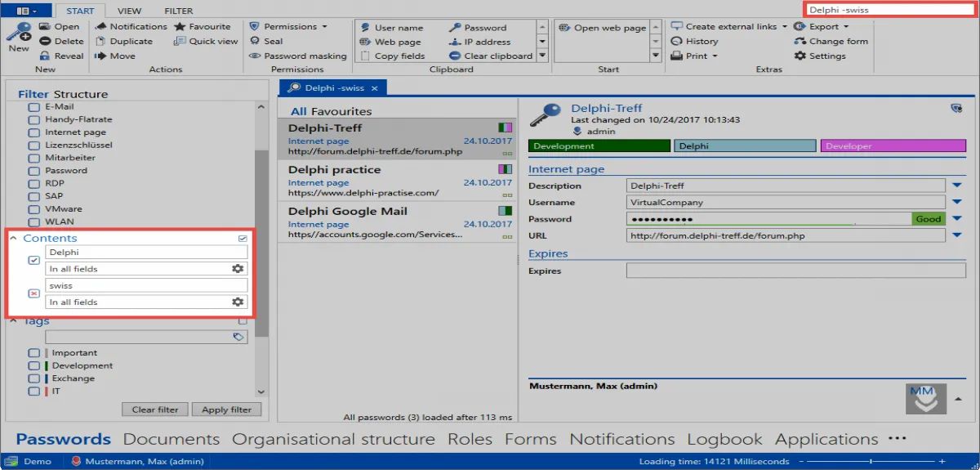Switch to the VIEW ribbon tab

pos(129,11)
